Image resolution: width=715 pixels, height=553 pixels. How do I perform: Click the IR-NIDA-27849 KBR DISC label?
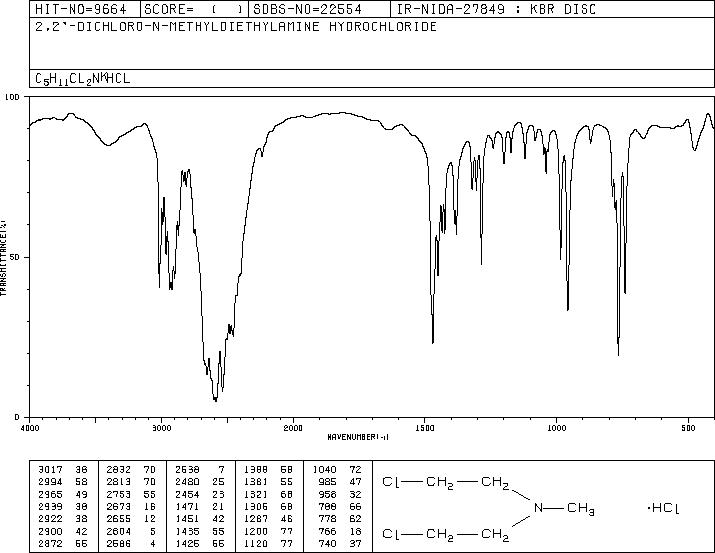[496, 9]
